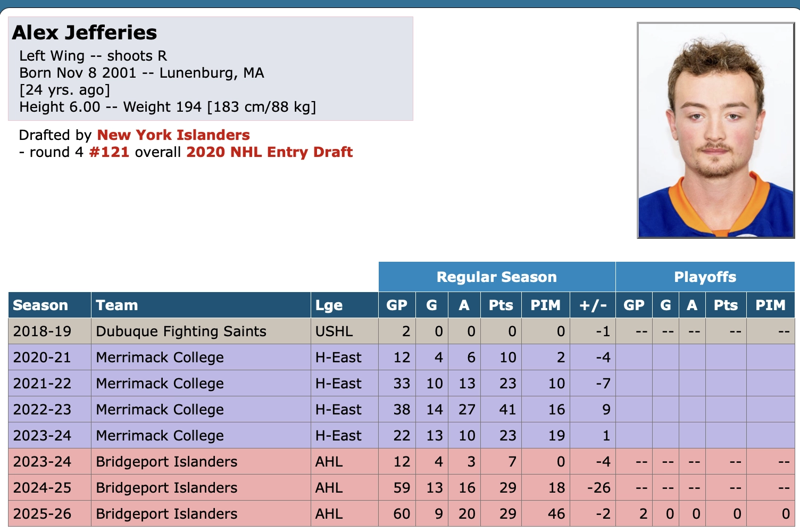Viewport: 800px width, 532px height.
Task: Select the 2022-23 Merrimack College row
Action: coord(402,410)
